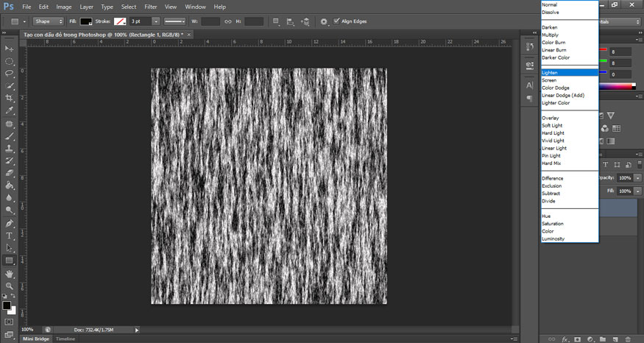Switch to the Timeline tab
The height and width of the screenshot is (343, 644).
click(x=66, y=339)
